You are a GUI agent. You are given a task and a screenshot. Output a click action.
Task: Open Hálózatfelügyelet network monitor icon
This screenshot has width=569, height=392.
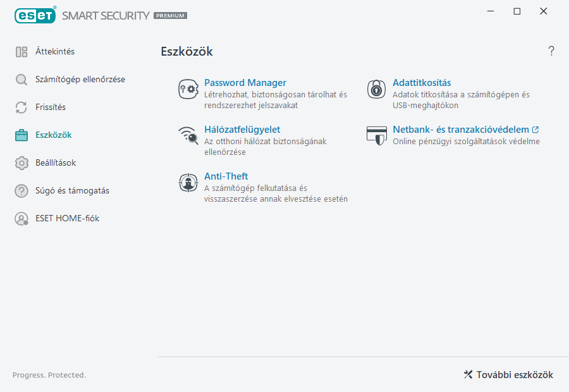[188, 135]
